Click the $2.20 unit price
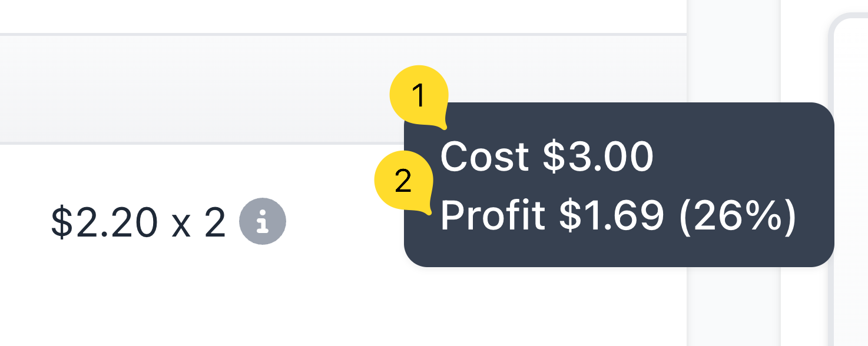 click(105, 222)
